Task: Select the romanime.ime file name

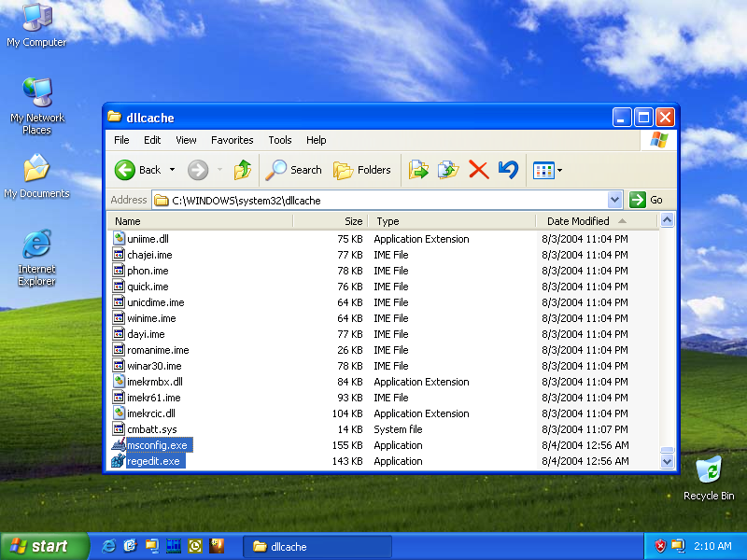Action: click(x=158, y=350)
